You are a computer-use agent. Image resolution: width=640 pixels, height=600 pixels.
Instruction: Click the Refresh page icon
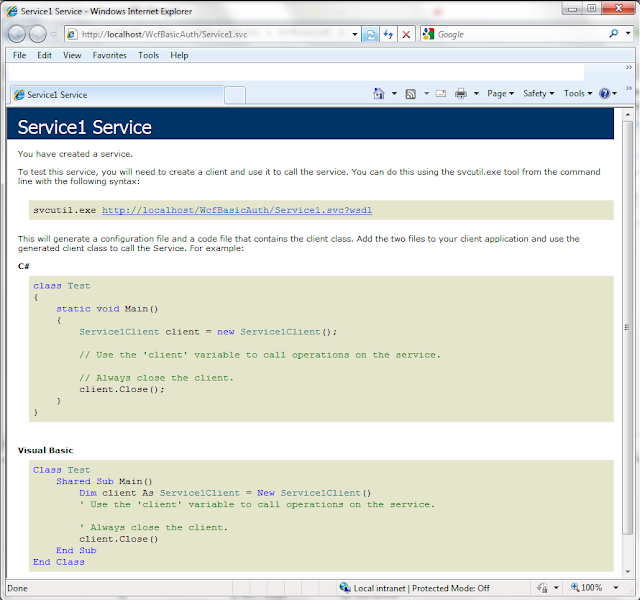pos(388,34)
